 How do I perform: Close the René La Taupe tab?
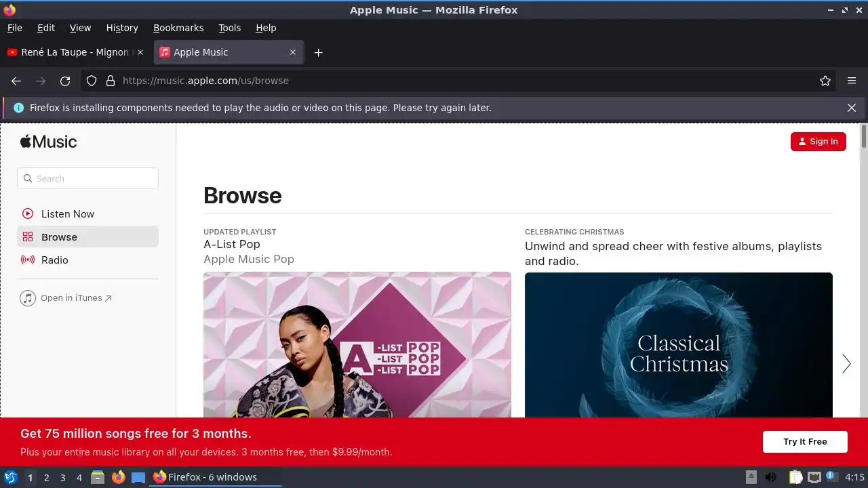point(140,52)
